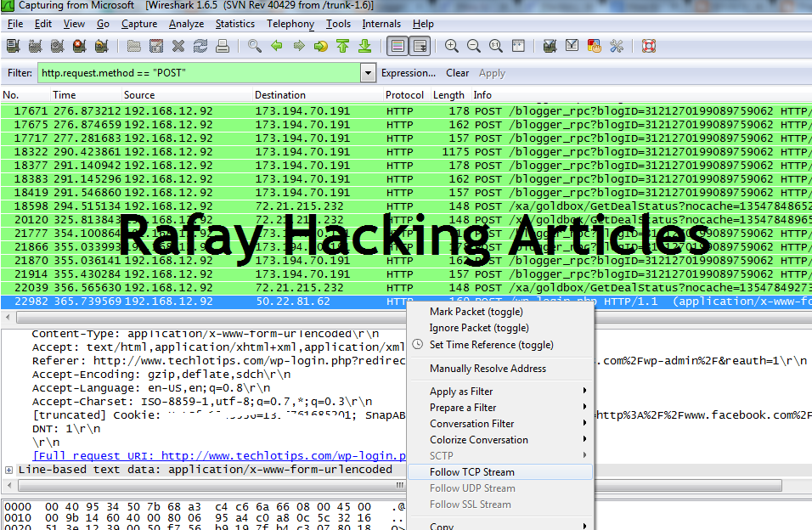
Task: Click the Apply filter button
Action: click(x=492, y=73)
